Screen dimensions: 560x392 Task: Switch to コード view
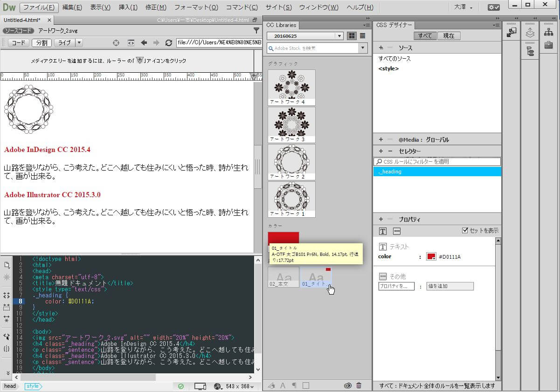coord(18,43)
